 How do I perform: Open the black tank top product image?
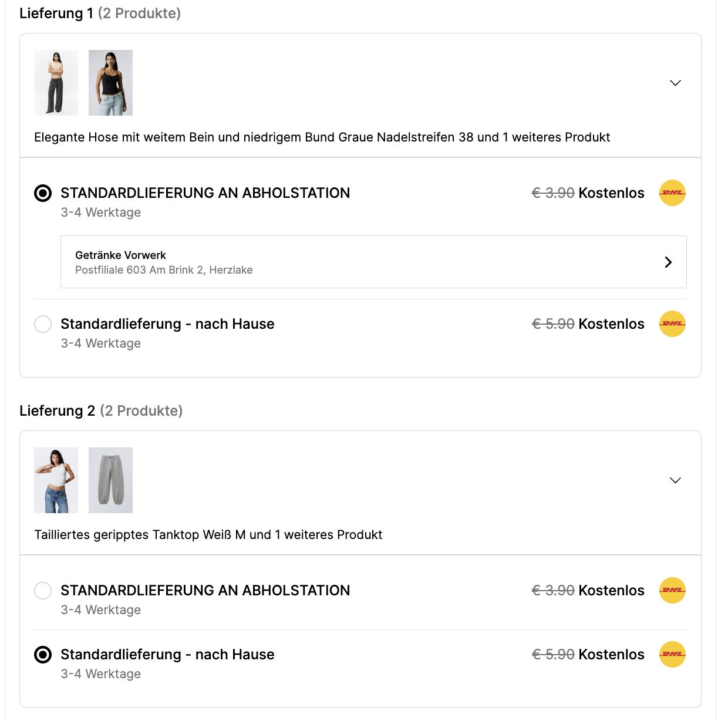tap(110, 82)
